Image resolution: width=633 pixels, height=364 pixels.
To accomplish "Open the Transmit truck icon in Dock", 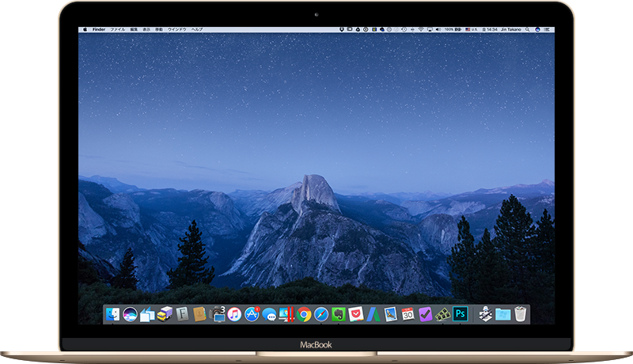I will click(165, 314).
